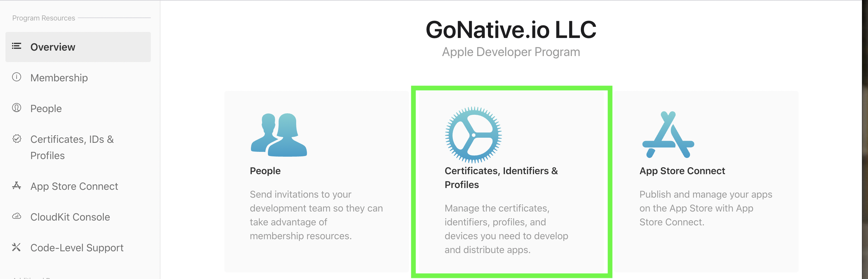Click the People card silhouettes icon

tap(279, 135)
